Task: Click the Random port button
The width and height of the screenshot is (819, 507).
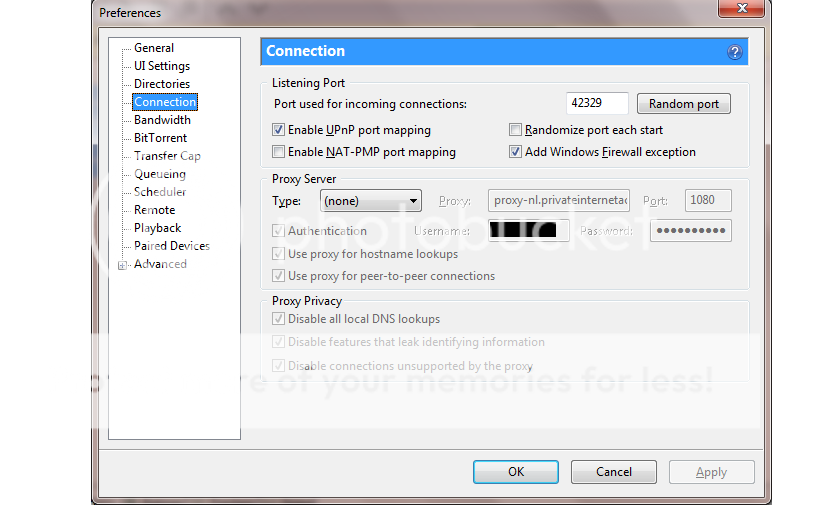Action: pyautogui.click(x=683, y=104)
